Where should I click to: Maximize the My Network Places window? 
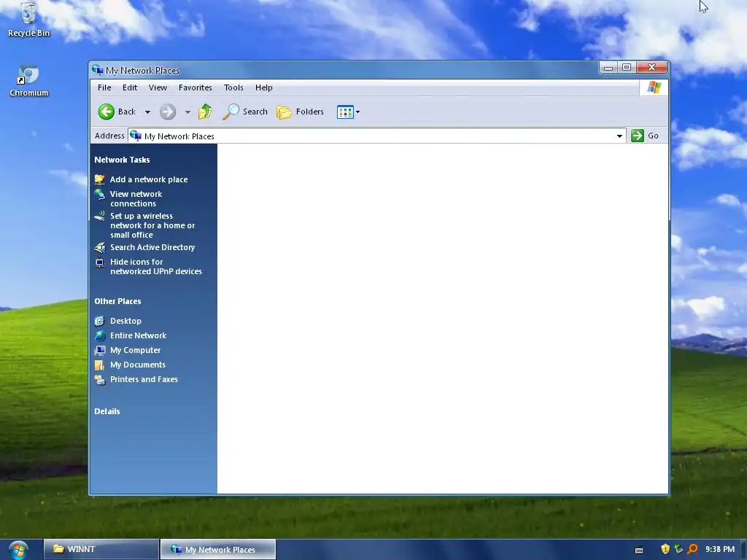627,68
